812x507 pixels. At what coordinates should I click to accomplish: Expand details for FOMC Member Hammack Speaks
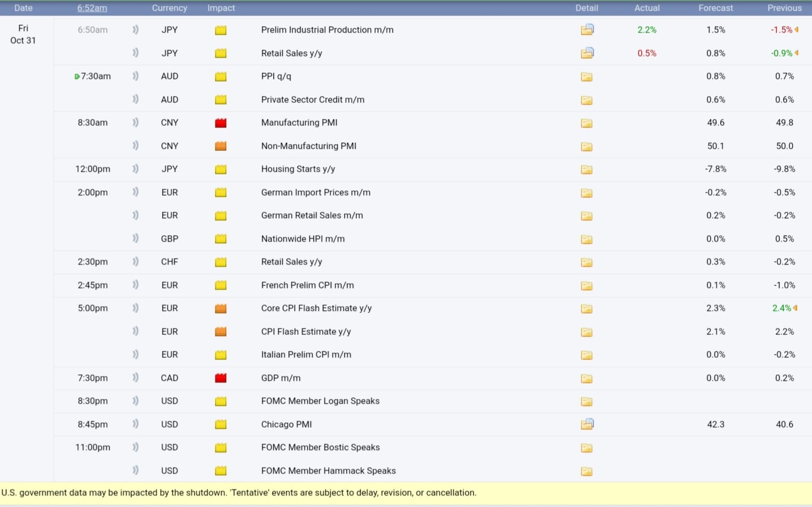point(587,471)
